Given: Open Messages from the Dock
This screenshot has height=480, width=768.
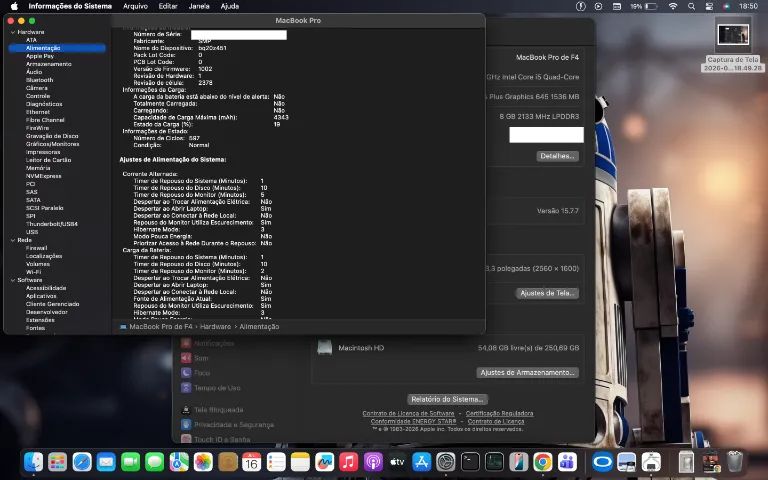Looking at the screenshot, I should (x=154, y=462).
